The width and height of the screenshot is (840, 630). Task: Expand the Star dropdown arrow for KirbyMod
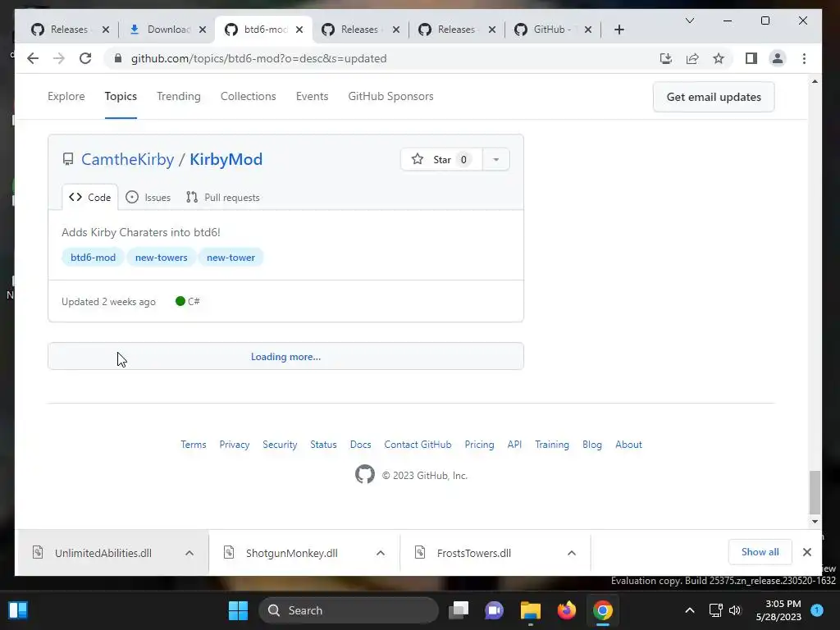pyautogui.click(x=496, y=160)
